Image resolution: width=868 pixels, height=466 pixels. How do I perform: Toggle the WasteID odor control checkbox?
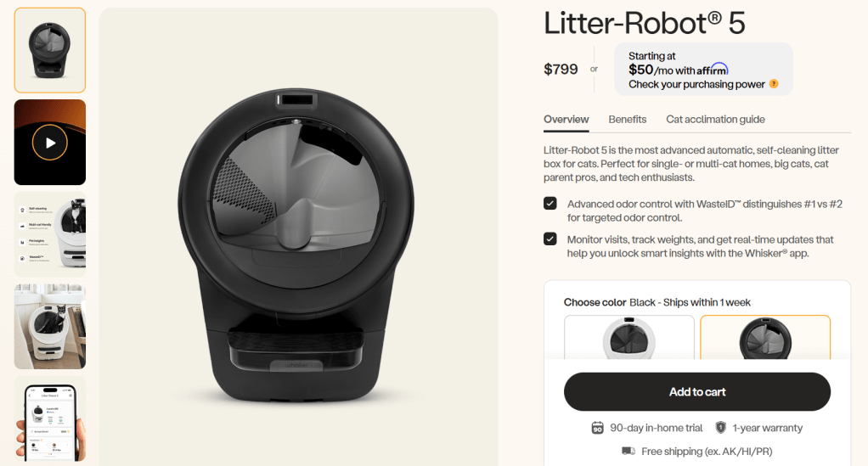click(550, 203)
